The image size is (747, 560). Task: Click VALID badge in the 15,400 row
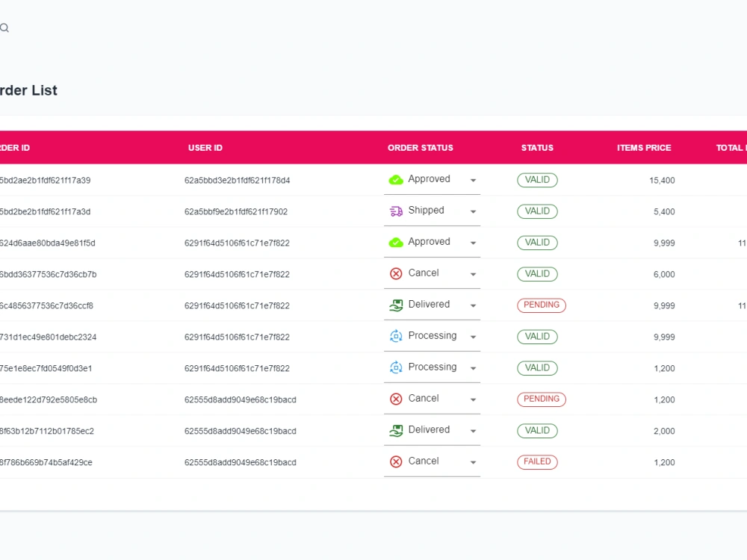[537, 180]
